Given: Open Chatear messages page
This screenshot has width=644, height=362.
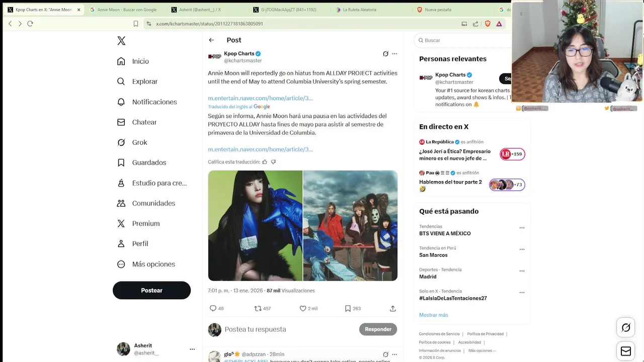Looking at the screenshot, I should (137, 122).
